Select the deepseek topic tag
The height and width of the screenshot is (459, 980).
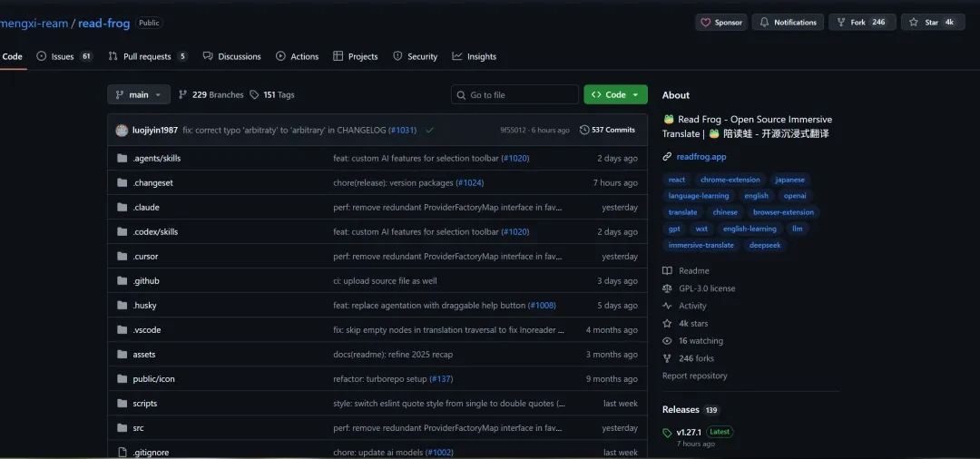point(765,246)
